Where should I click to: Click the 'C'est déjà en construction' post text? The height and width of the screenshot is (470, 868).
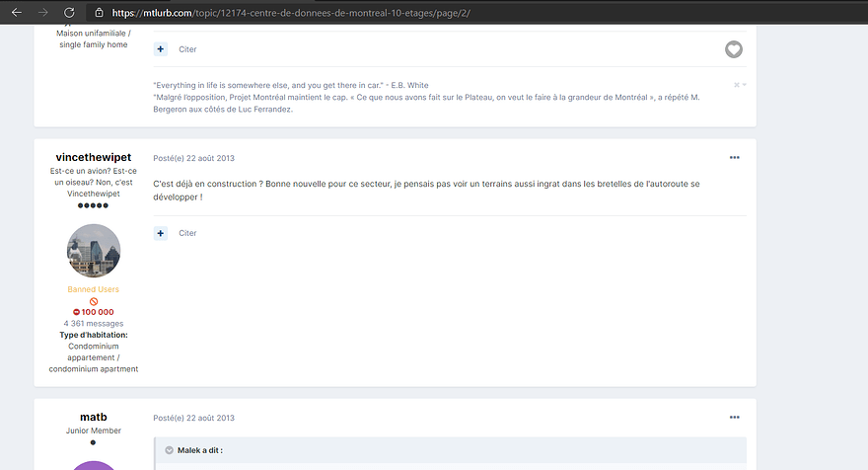(426, 191)
